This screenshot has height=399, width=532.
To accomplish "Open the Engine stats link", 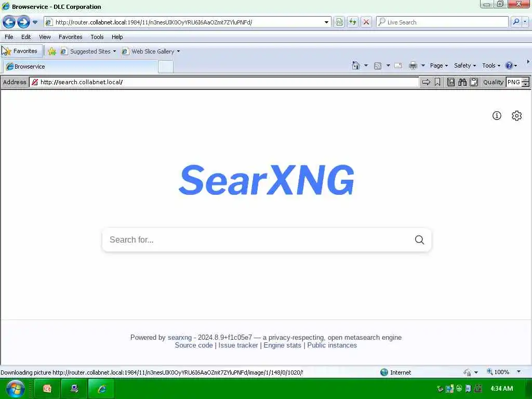I will point(282,345).
